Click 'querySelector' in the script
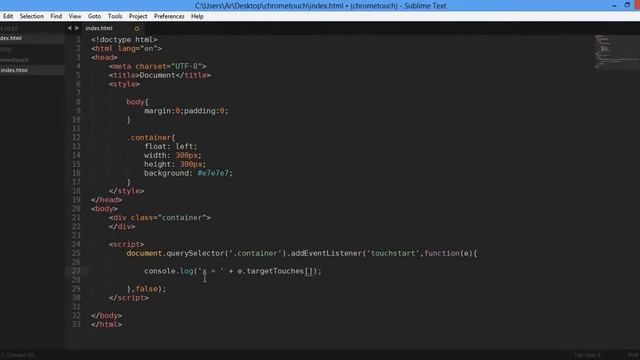The height and width of the screenshot is (360, 640). click(x=195, y=253)
